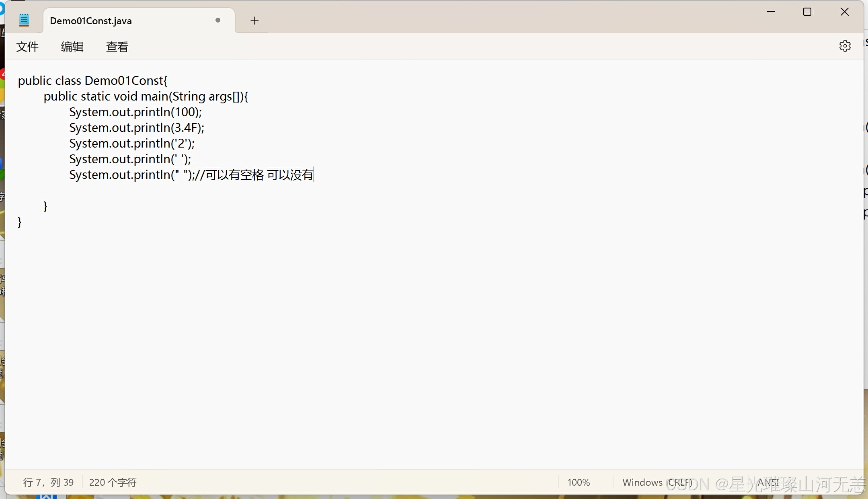868x499 pixels.
Task: Click the Windows (CRLF) line ending indicator
Action: [657, 482]
